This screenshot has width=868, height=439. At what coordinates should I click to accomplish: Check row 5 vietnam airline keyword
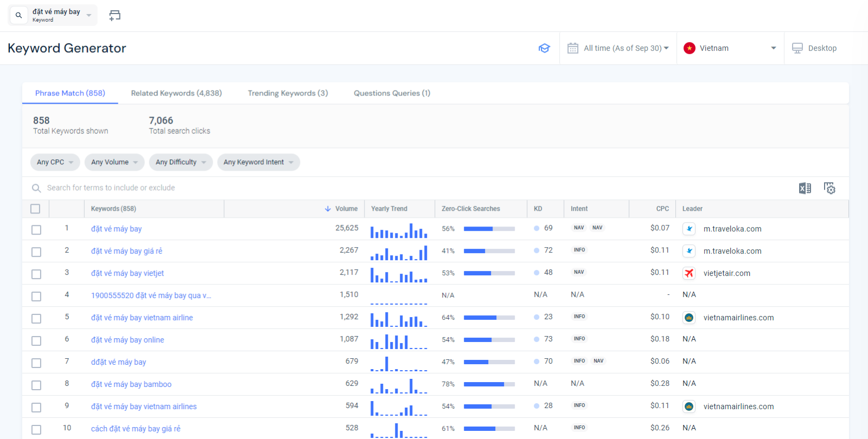[x=36, y=319]
